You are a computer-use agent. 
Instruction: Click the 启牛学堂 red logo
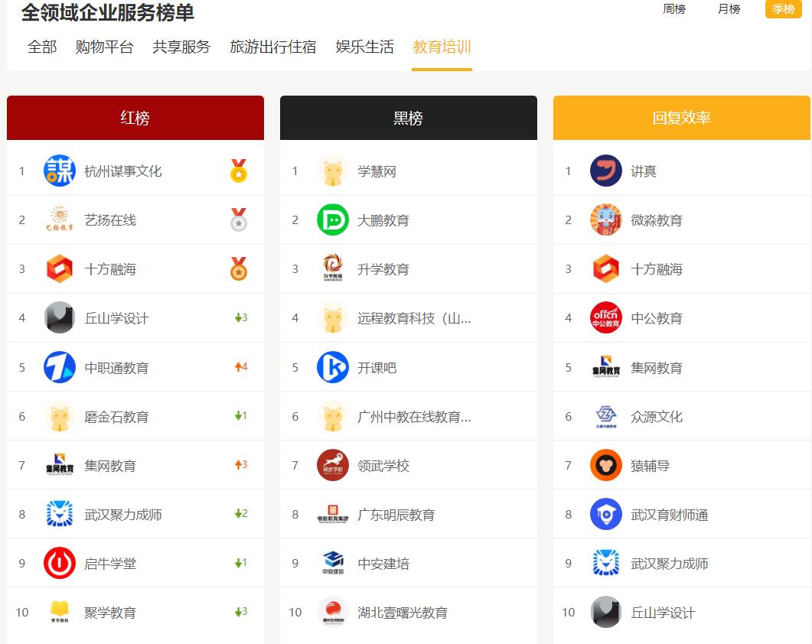[60, 563]
